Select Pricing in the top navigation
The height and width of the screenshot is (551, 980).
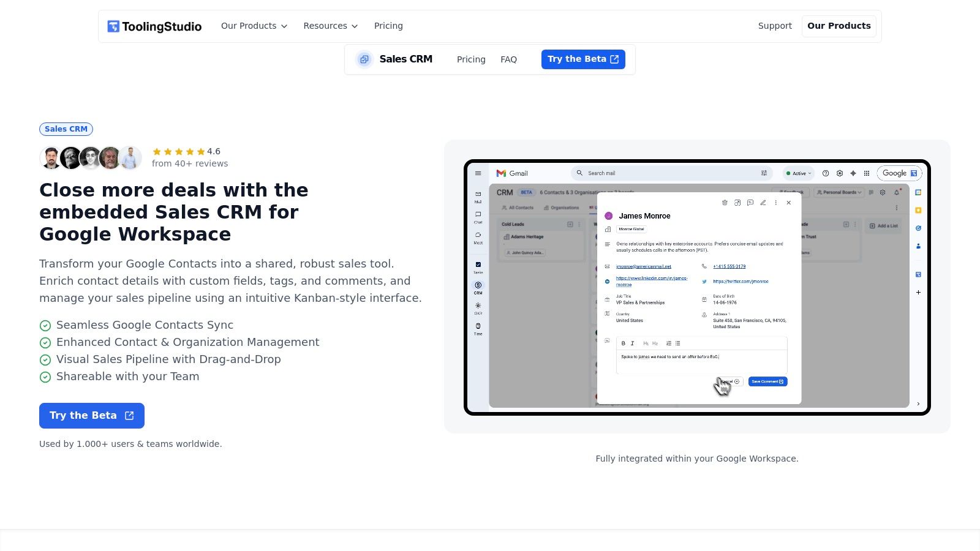click(388, 26)
